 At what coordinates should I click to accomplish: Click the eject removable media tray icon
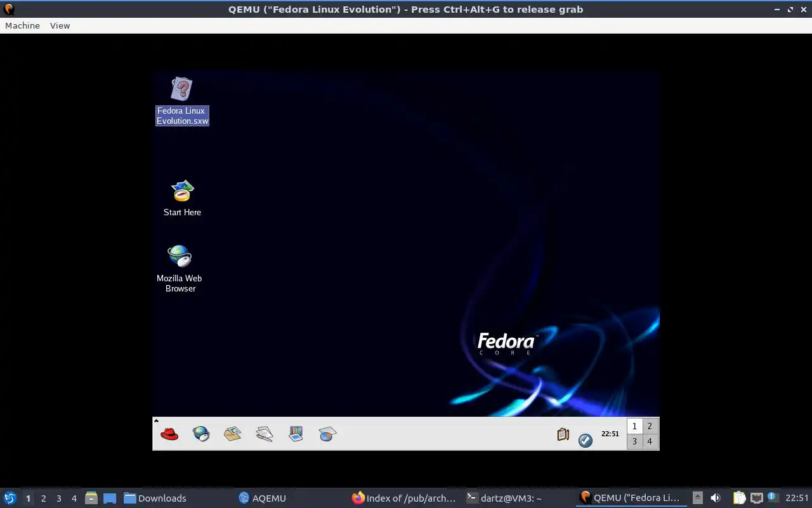pyautogui.click(x=697, y=498)
